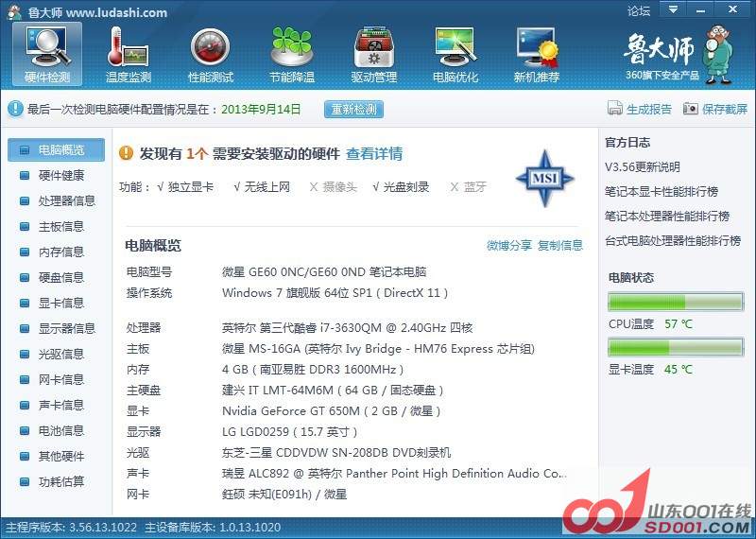Click the small icon next to 内存信息
The height and width of the screenshot is (539, 756).
coord(25,252)
